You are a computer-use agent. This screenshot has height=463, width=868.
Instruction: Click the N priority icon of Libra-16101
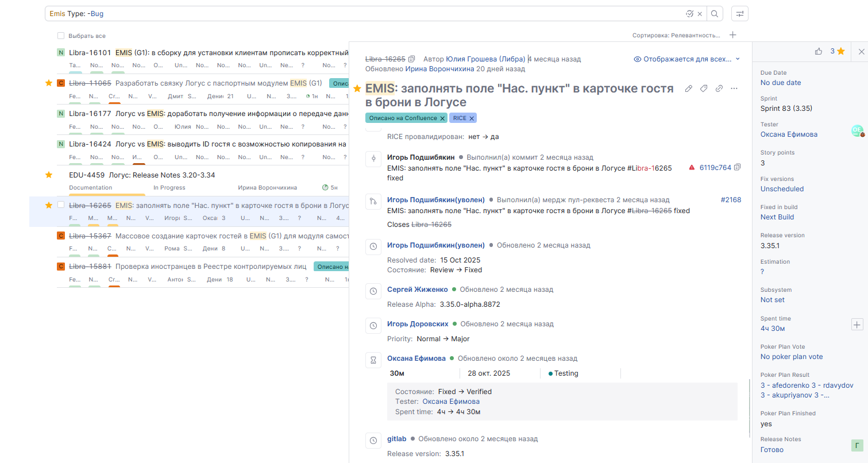pos(61,52)
